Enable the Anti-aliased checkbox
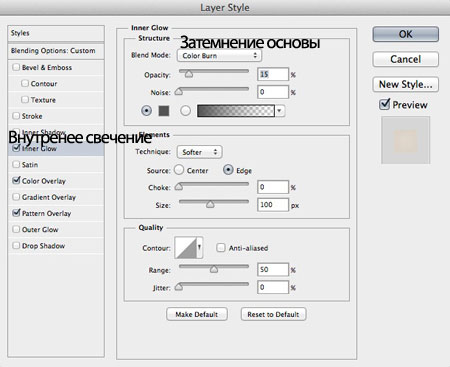 click(x=220, y=248)
